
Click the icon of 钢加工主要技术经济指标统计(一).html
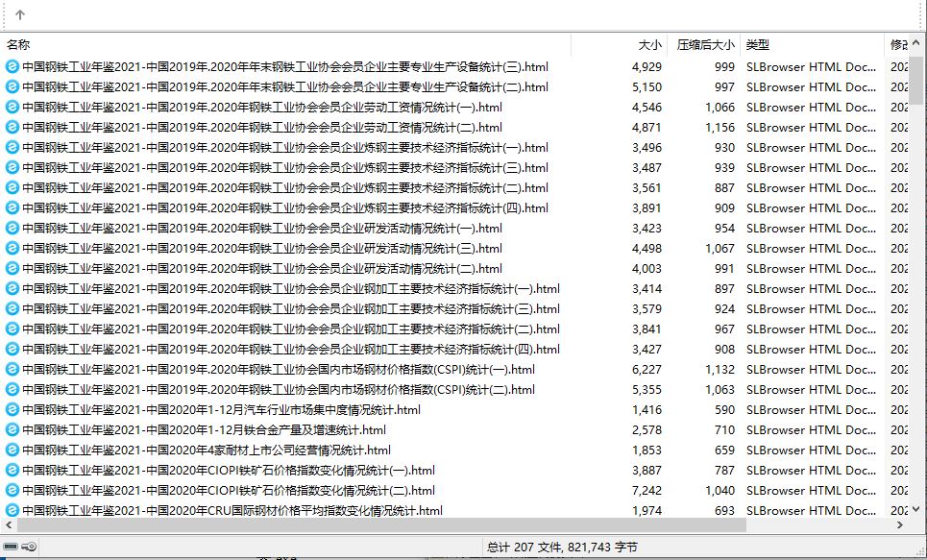(12, 288)
